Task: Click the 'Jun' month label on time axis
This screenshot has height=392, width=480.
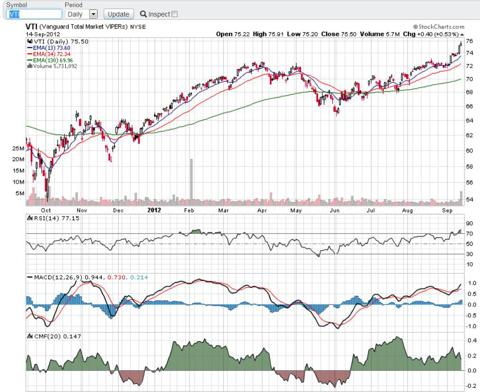Action: point(334,210)
